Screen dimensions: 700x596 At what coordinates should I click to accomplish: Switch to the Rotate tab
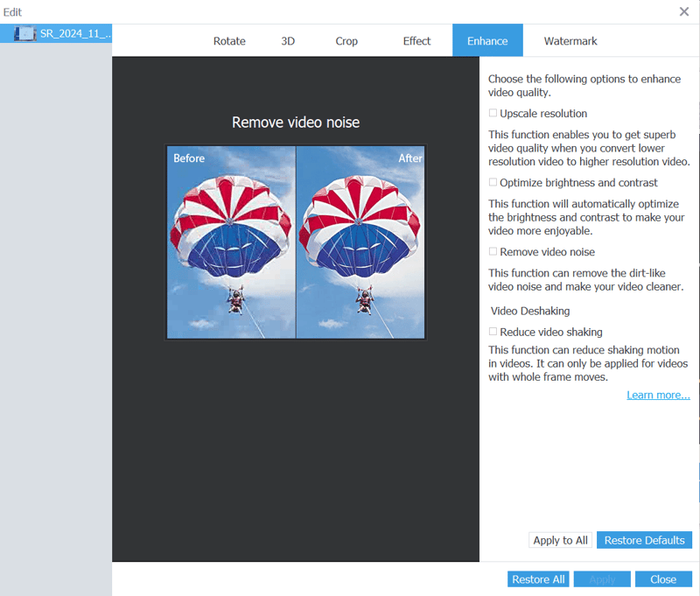[x=229, y=41]
